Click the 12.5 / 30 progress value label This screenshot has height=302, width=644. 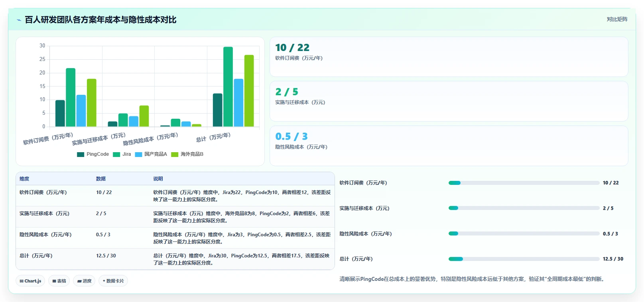tap(613, 259)
